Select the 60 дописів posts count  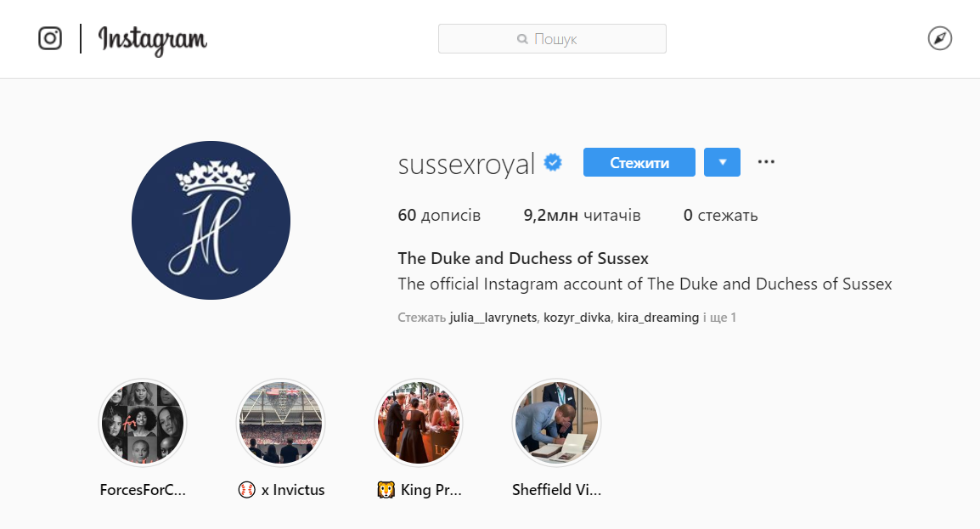pos(439,216)
